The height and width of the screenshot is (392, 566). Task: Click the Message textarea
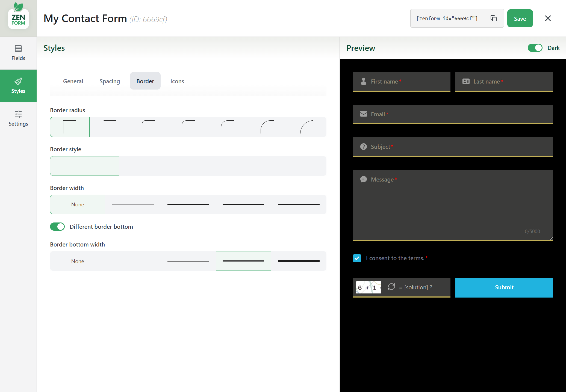point(453,205)
